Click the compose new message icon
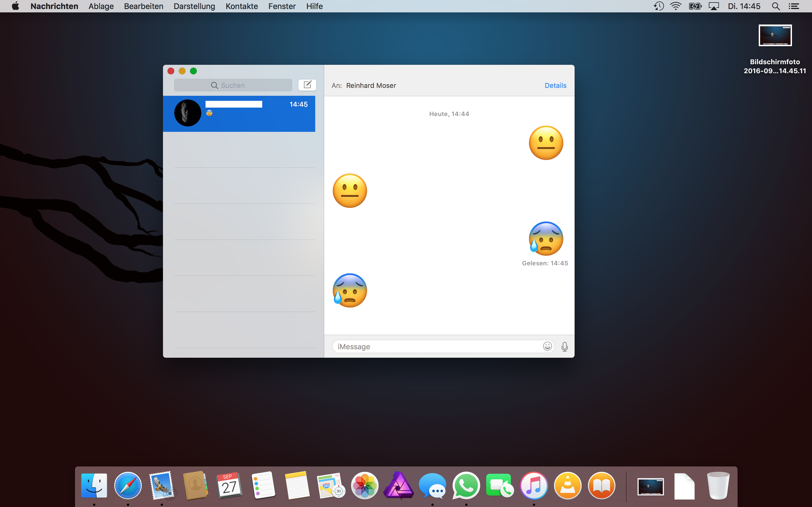Screen dimensions: 812x507 [307, 85]
